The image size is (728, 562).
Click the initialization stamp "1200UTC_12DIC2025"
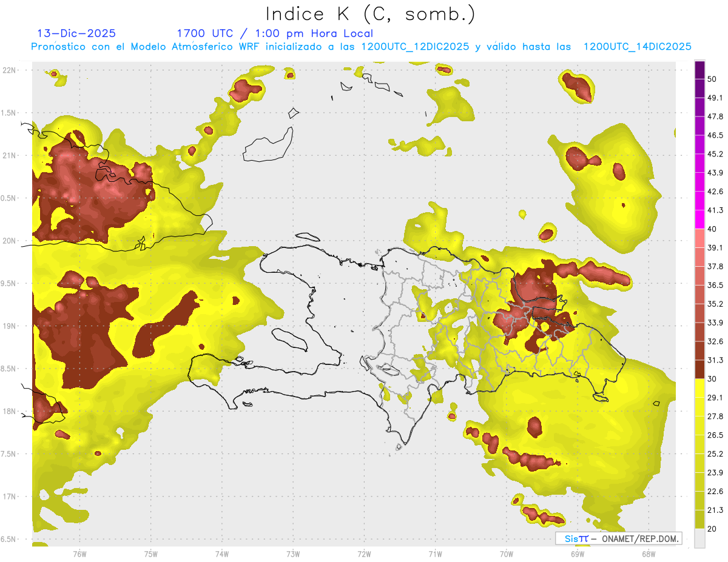tap(415, 47)
